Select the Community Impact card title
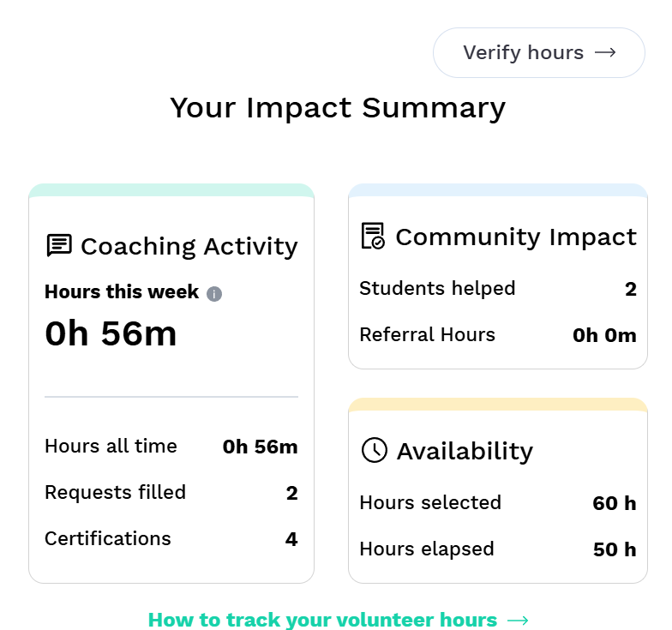672x630 pixels. click(x=515, y=237)
